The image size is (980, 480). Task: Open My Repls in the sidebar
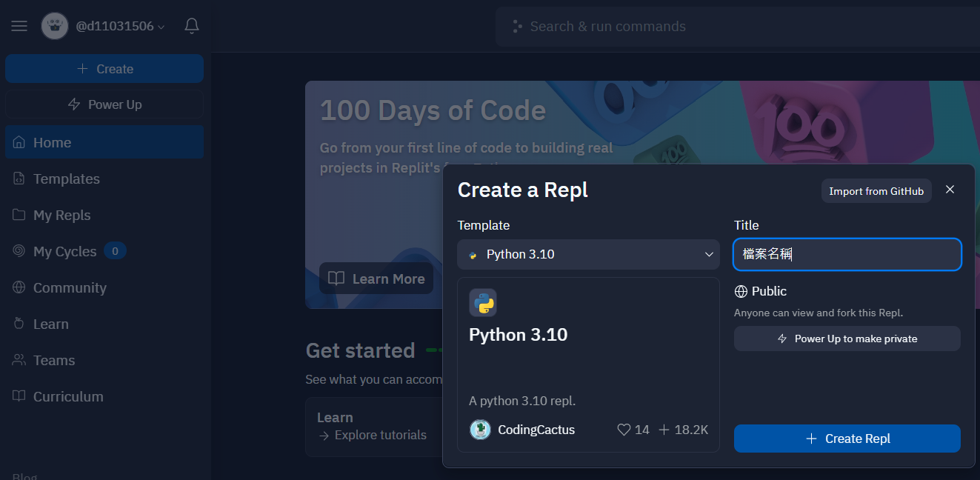[x=104, y=215]
